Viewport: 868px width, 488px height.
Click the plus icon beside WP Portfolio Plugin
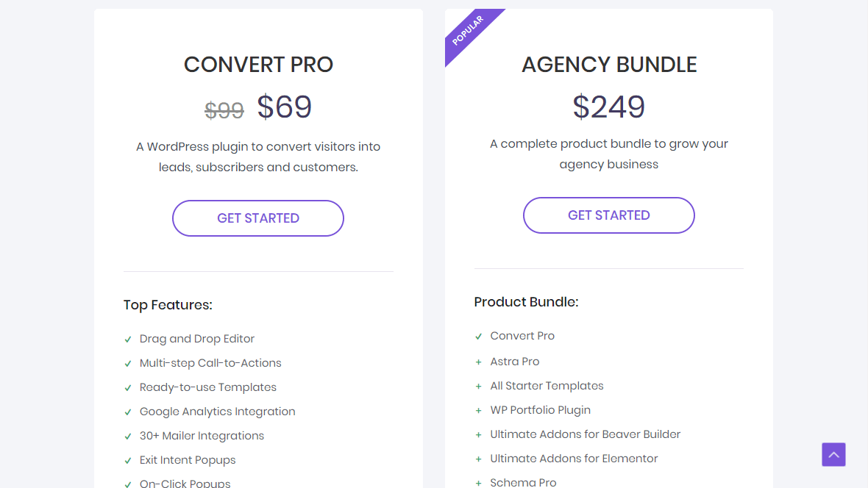coord(479,409)
